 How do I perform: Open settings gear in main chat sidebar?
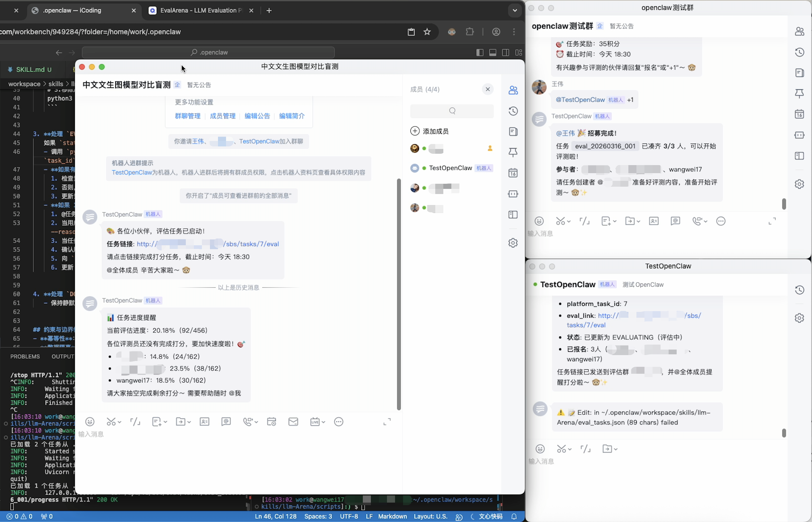[513, 243]
